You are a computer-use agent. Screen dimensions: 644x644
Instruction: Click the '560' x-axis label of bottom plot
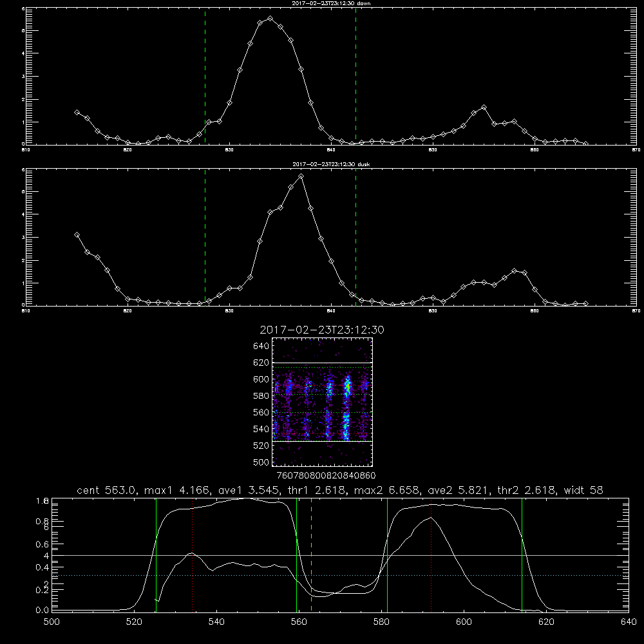point(299,622)
